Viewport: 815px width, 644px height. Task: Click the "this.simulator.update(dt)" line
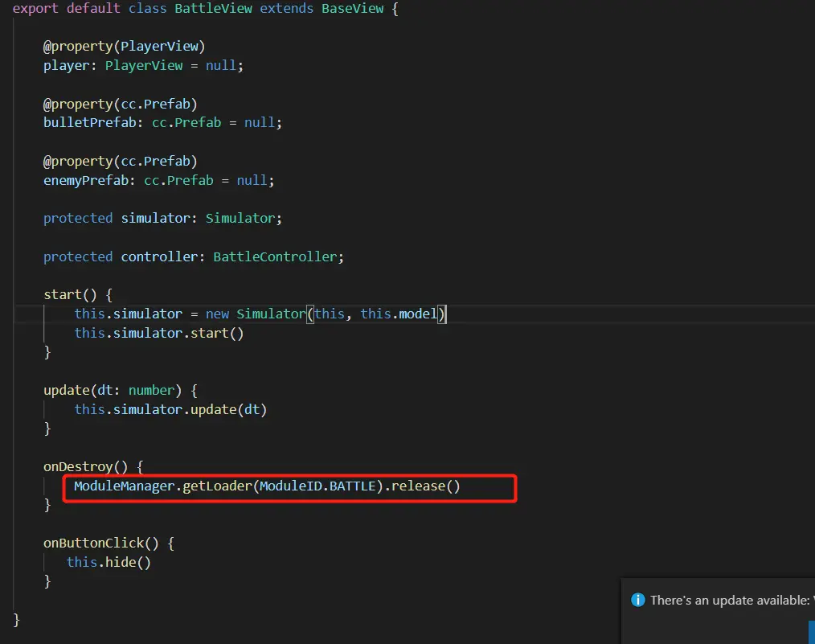point(170,409)
